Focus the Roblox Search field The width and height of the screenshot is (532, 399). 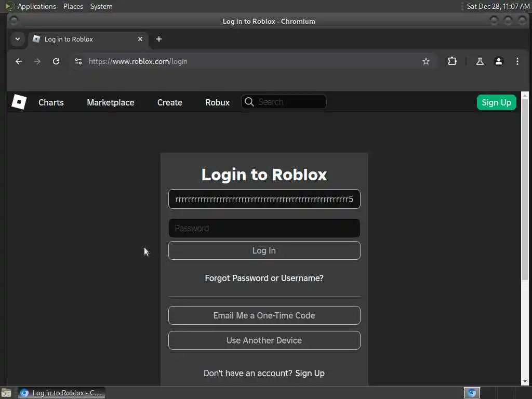284,102
